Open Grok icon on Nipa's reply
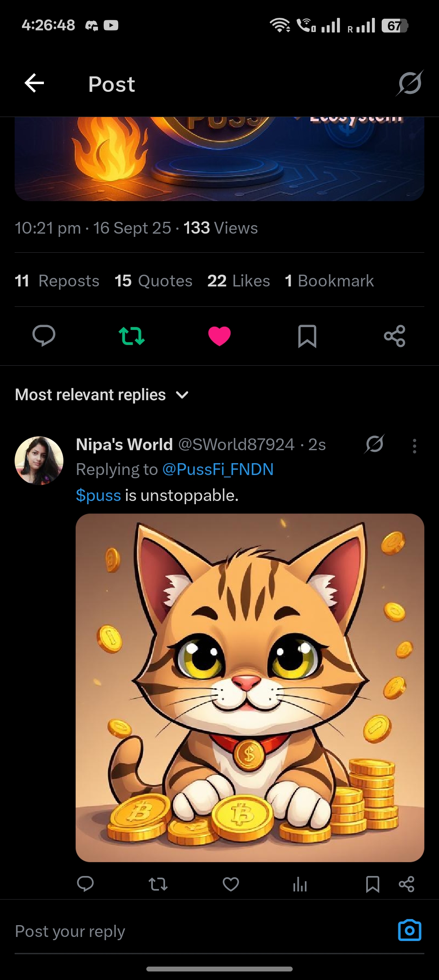The width and height of the screenshot is (439, 980). [x=374, y=444]
